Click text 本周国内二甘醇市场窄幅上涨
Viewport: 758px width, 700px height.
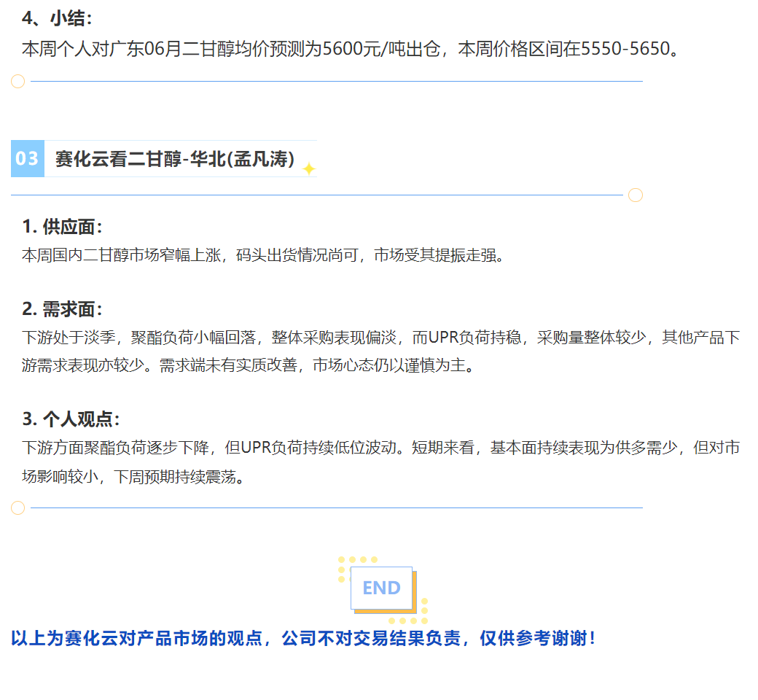[121, 255]
